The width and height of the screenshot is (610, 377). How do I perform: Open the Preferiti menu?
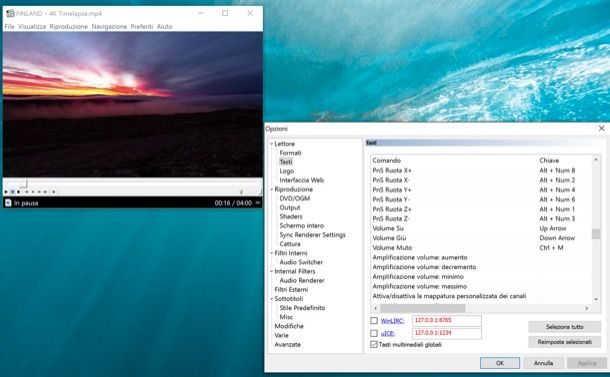142,26
